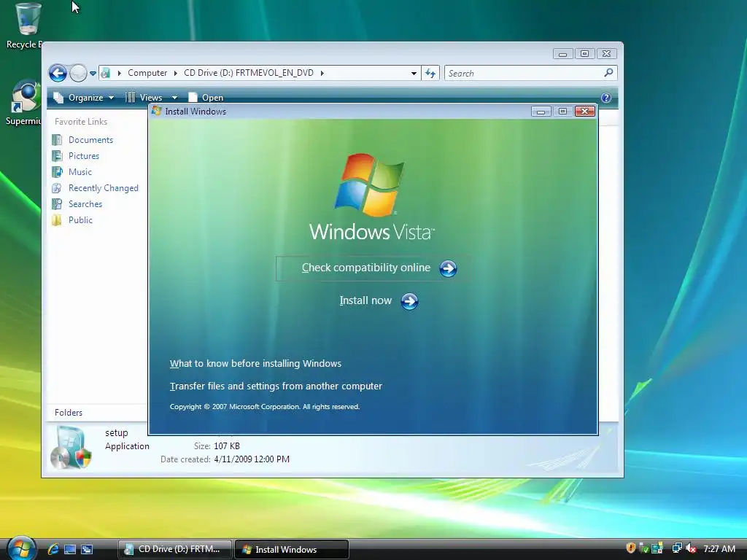The height and width of the screenshot is (560, 747).
Task: Expand arrow before Computer breadcrumb
Action: [119, 73]
